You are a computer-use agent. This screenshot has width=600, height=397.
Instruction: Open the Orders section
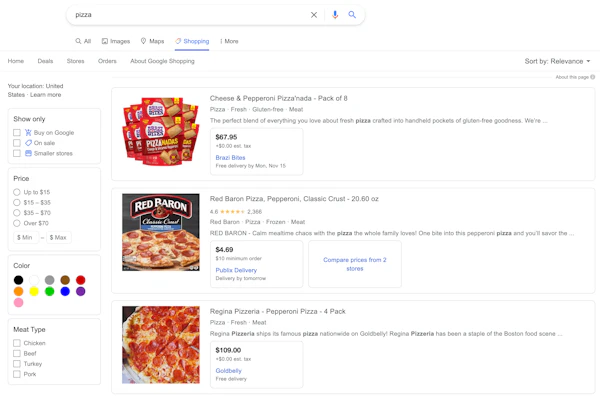107,61
